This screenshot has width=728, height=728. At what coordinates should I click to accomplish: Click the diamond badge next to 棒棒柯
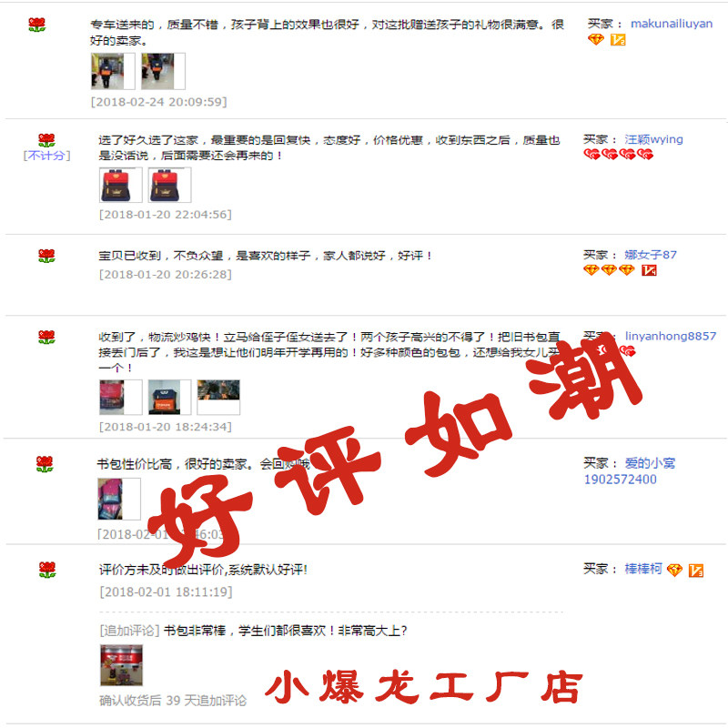click(x=674, y=570)
